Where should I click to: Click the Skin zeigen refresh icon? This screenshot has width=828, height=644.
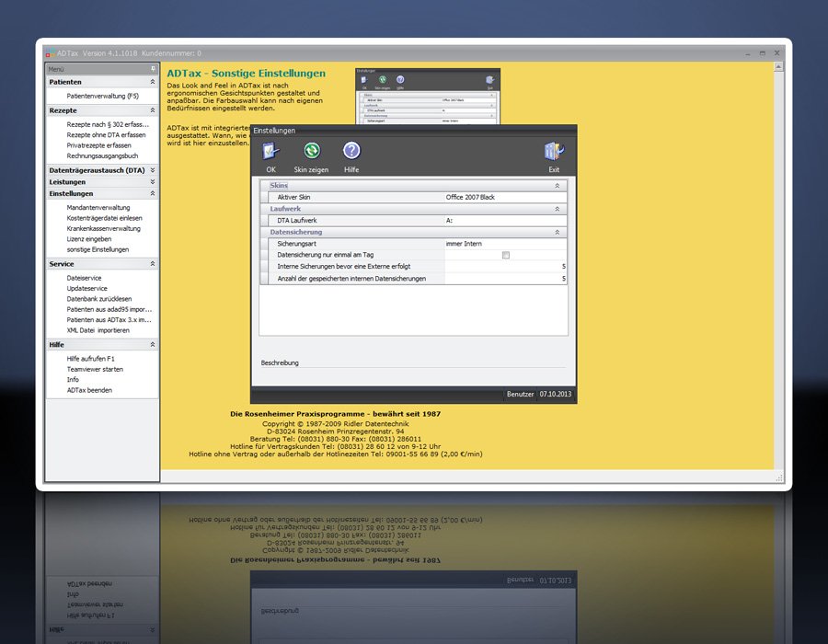click(x=312, y=151)
